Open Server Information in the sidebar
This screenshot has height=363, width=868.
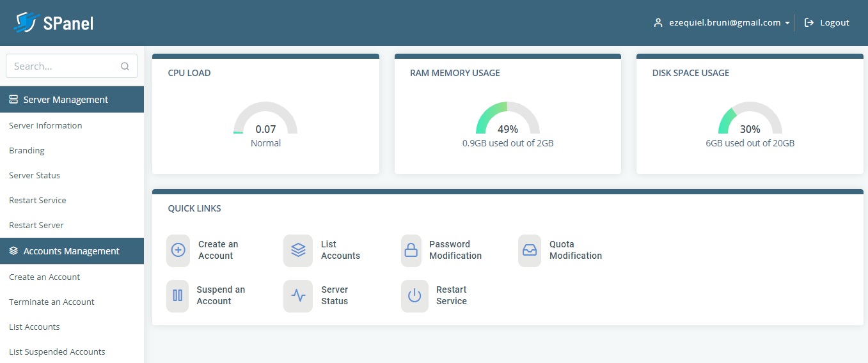(45, 126)
